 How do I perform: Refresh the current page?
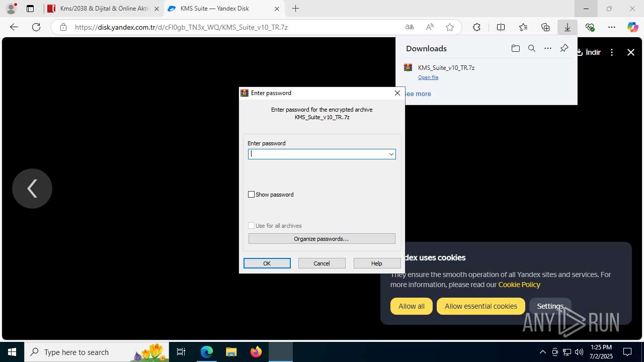pyautogui.click(x=36, y=27)
